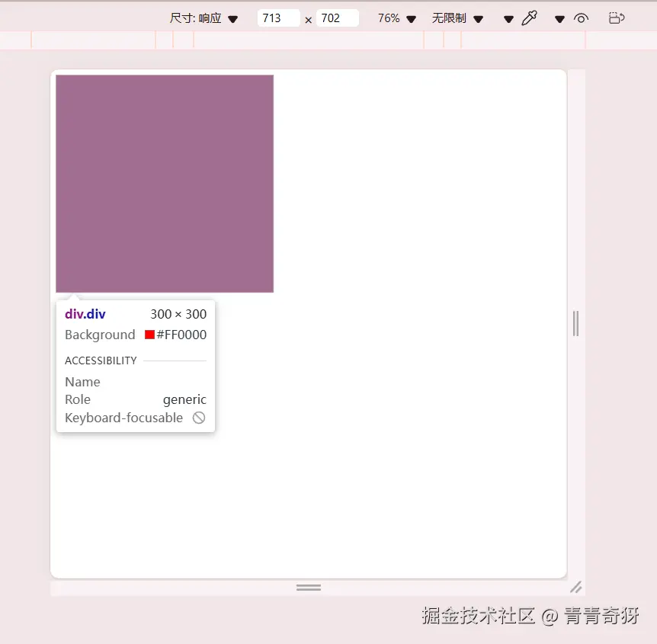Click the bottom-right corner resize handle
This screenshot has width=657, height=644.
point(576,587)
